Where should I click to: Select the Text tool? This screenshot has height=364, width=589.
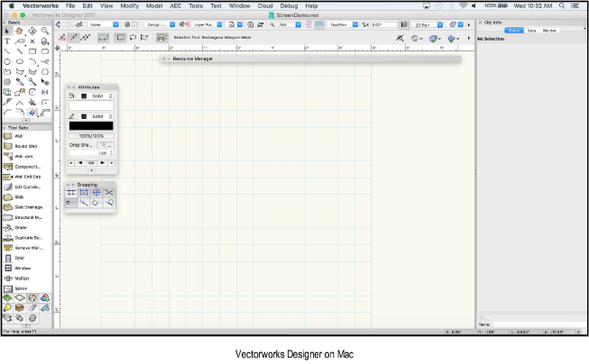pyautogui.click(x=7, y=41)
